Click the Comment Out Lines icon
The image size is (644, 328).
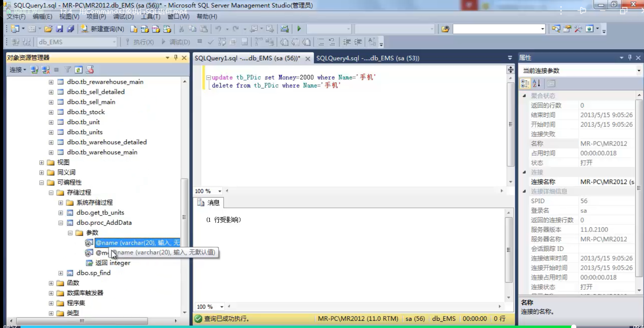[x=321, y=42]
